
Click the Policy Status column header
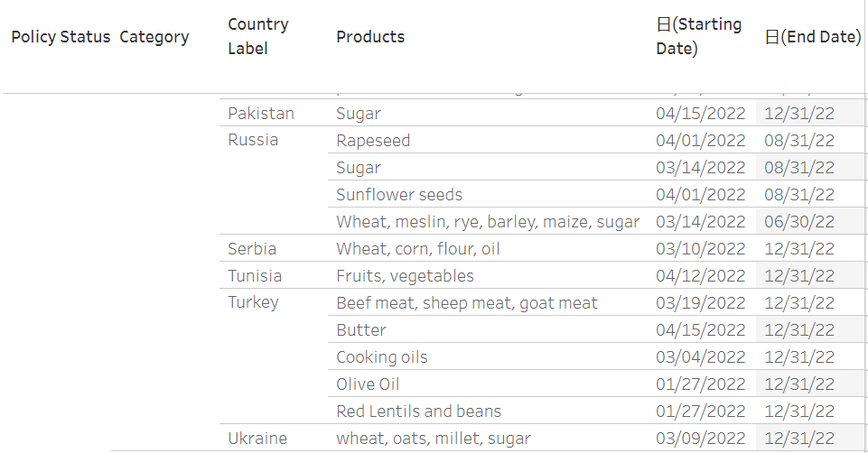pos(60,37)
